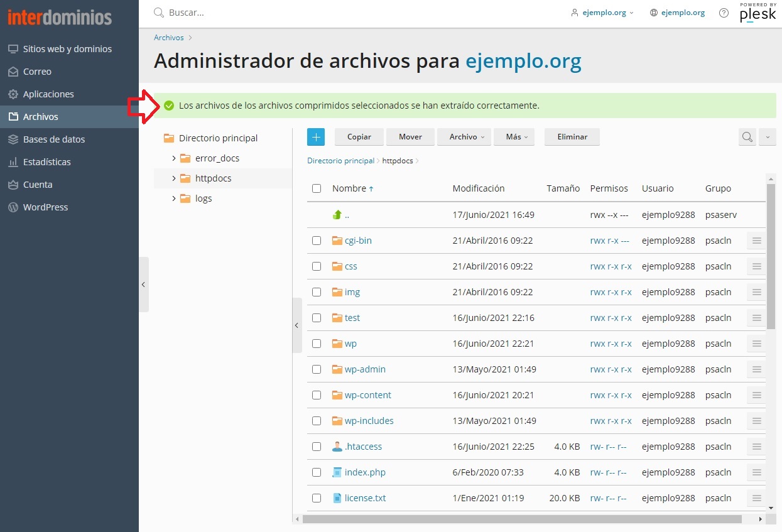This screenshot has height=532, width=782.
Task: Open the wp-admin folder link
Action: [x=365, y=369]
